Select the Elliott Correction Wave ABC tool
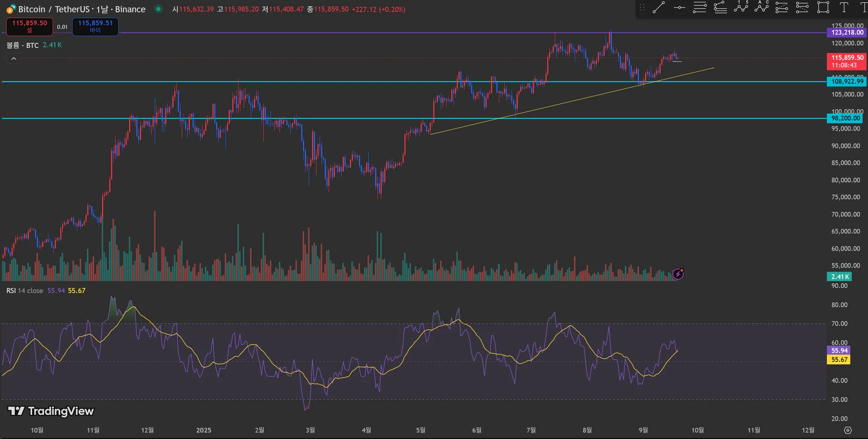This screenshot has height=439, width=868. tap(761, 7)
